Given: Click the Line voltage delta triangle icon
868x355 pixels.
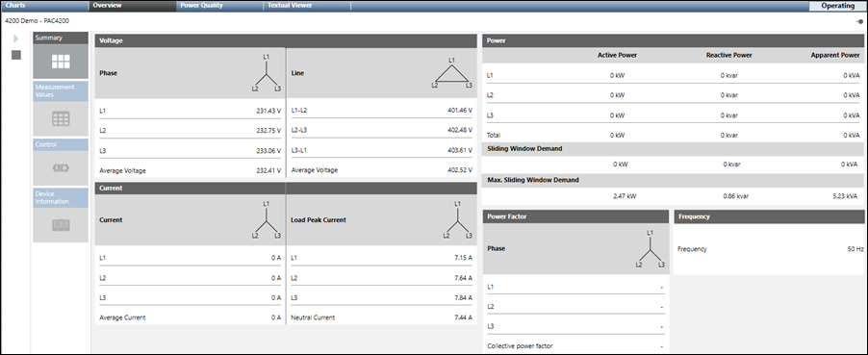Looking at the screenshot, I should [x=452, y=72].
